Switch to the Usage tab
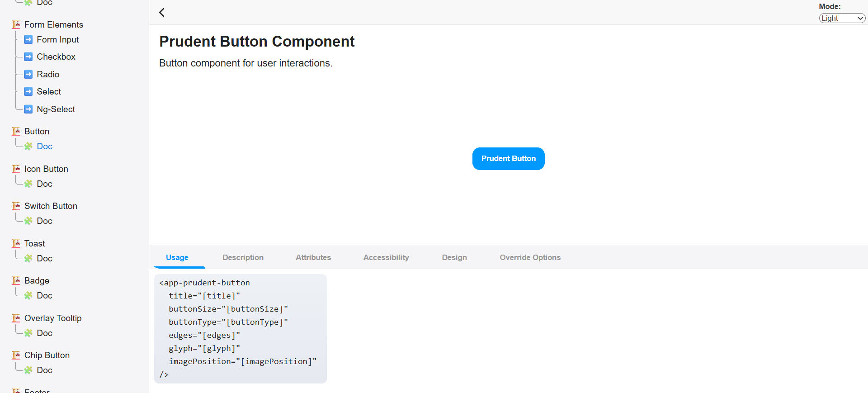 (177, 257)
